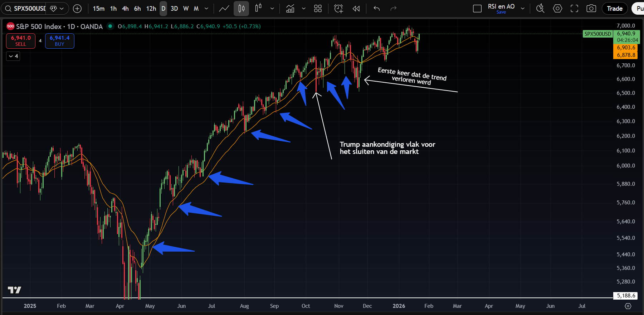This screenshot has height=315, width=644.
Task: Toggle fullscreen mode
Action: pos(574,9)
